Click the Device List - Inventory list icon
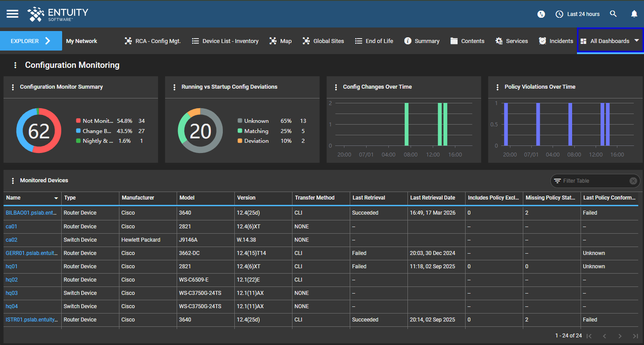 (x=195, y=41)
